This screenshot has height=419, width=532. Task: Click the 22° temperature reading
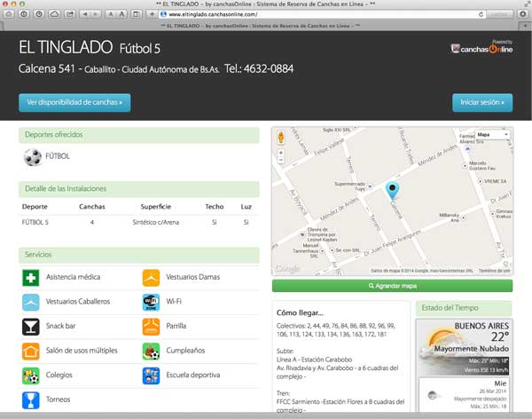[500, 336]
